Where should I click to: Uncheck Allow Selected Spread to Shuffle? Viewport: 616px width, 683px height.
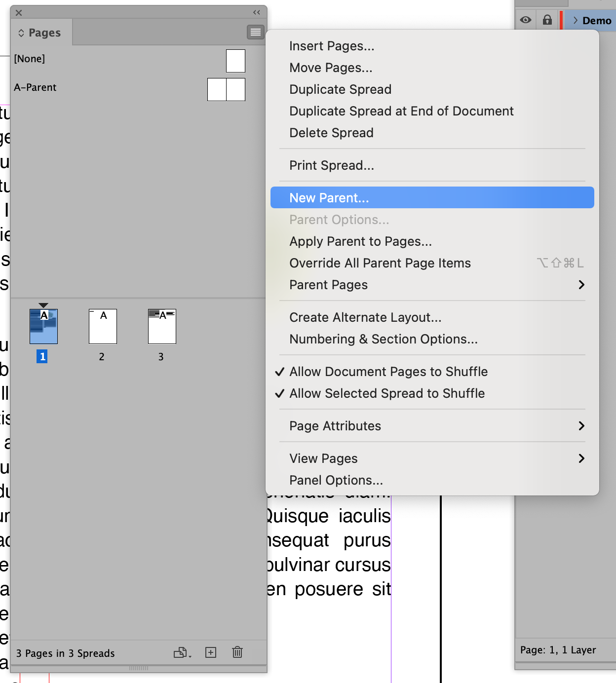click(387, 393)
